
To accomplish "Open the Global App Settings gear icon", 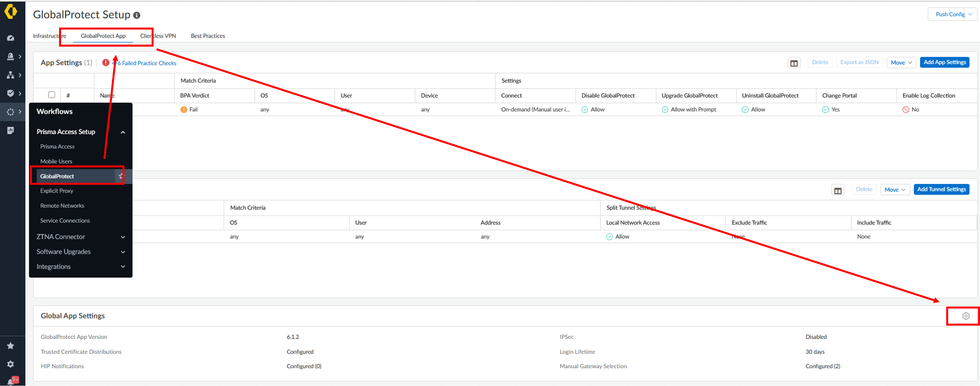I will (966, 316).
